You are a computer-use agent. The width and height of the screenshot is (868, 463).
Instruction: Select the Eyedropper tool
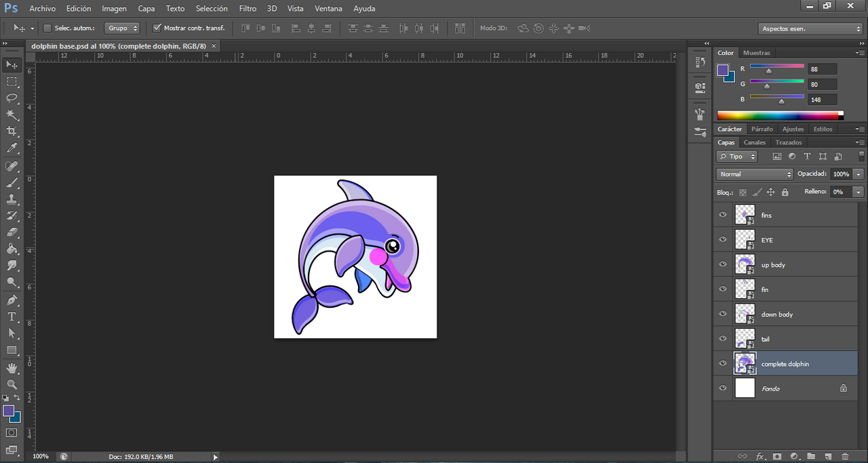pos(12,148)
